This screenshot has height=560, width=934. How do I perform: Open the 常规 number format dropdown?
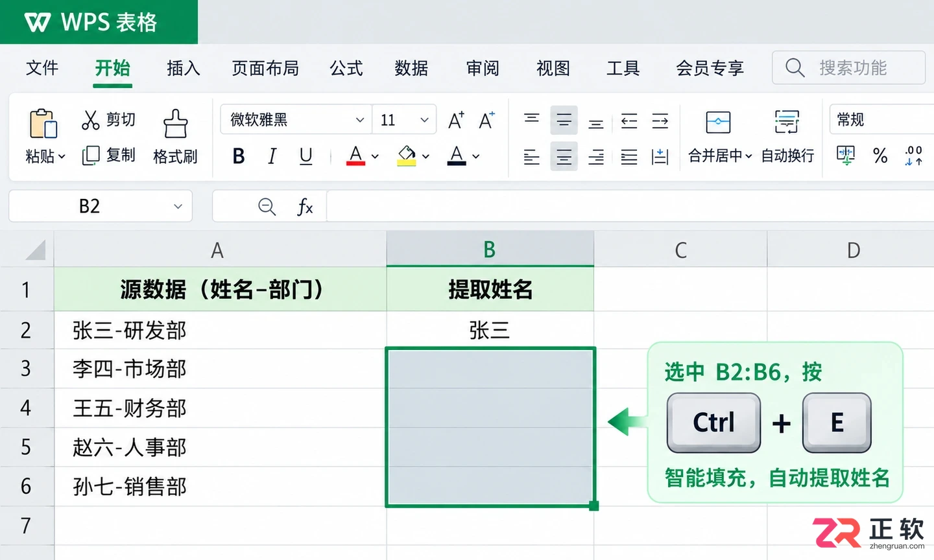point(881,120)
